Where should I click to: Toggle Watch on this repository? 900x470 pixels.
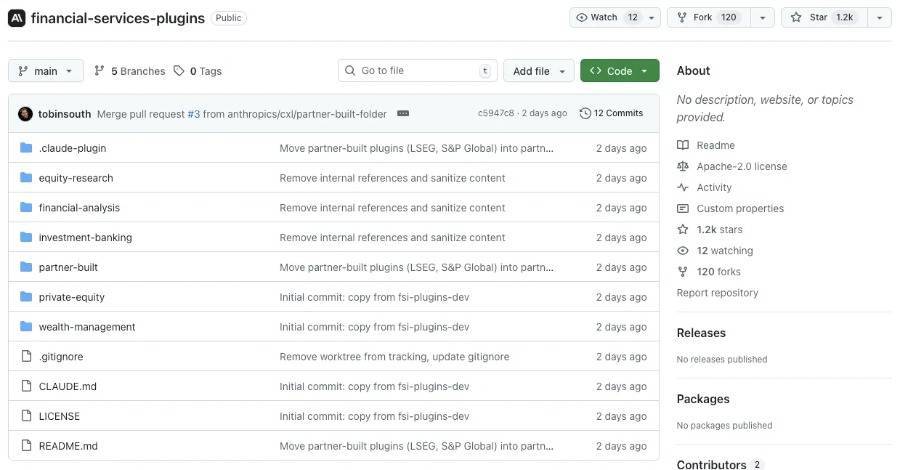(x=606, y=18)
